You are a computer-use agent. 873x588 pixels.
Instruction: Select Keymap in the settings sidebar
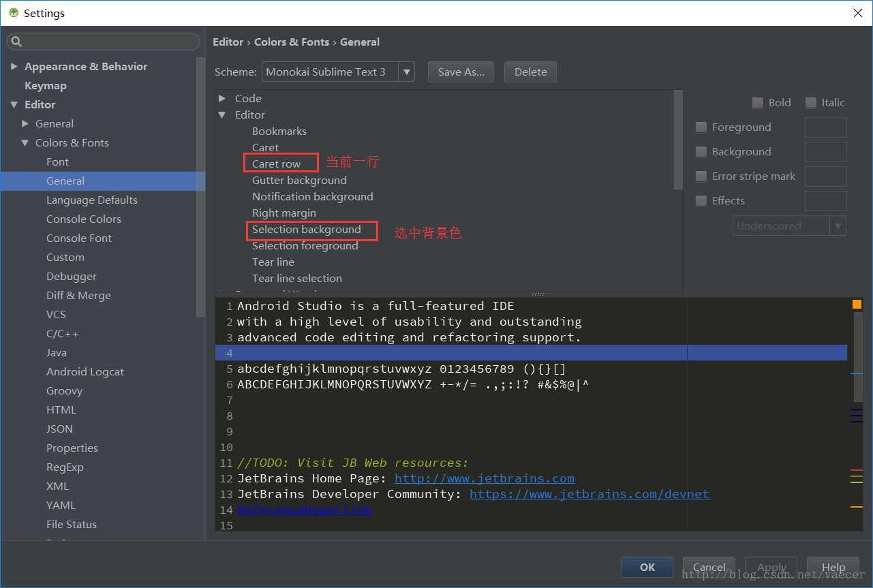coord(46,85)
